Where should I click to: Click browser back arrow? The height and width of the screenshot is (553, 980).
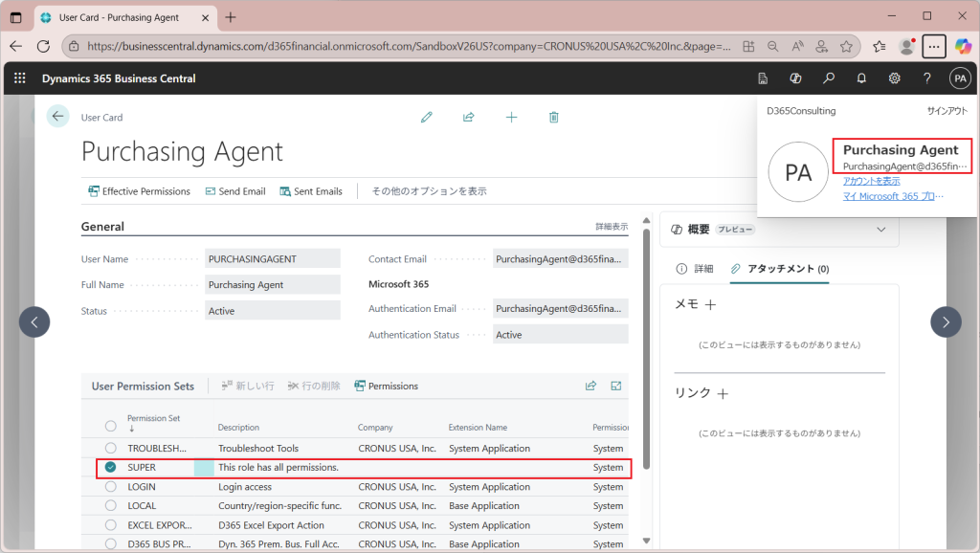(16, 46)
